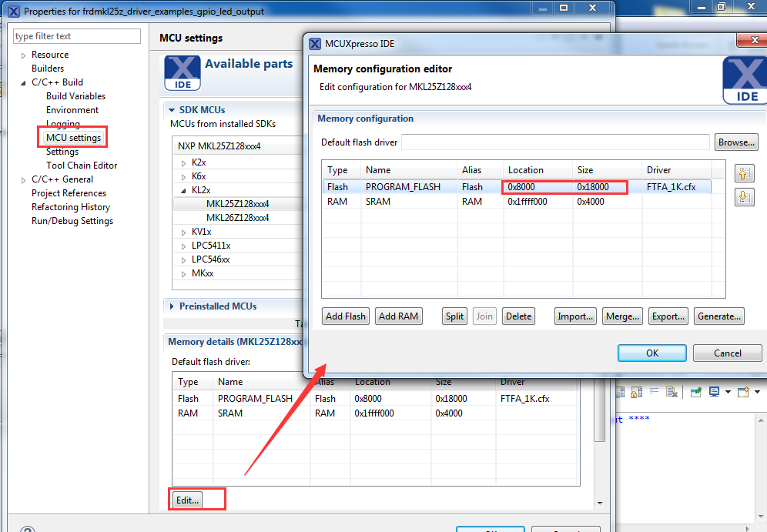This screenshot has height=532, width=767.
Task: Expand the KV1x MCU family
Action: 183,233
